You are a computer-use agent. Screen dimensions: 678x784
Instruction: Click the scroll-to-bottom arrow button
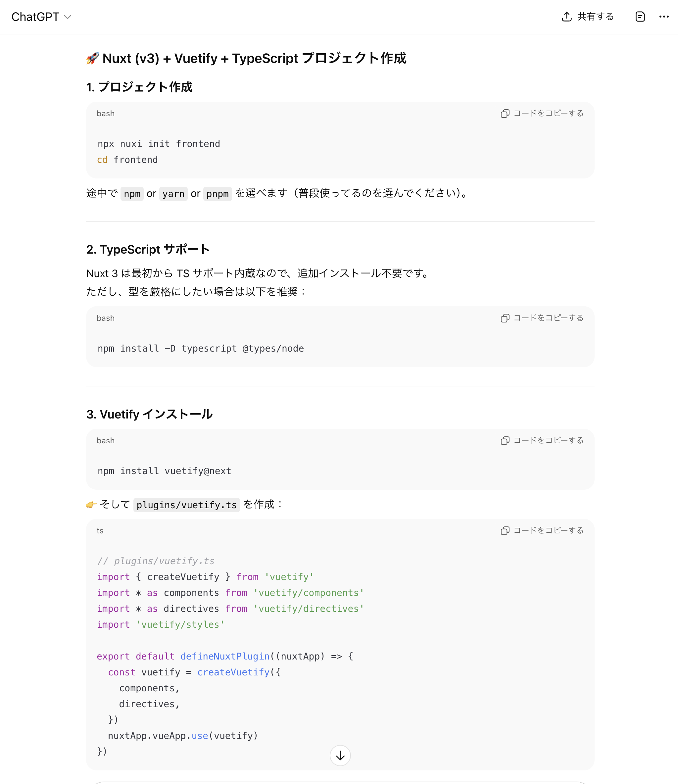pyautogui.click(x=340, y=755)
